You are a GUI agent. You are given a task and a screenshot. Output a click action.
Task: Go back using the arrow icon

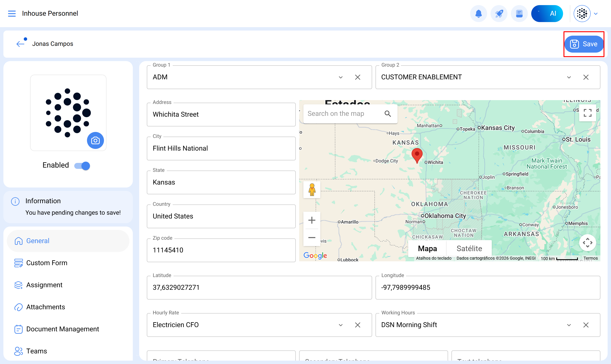[x=21, y=44]
